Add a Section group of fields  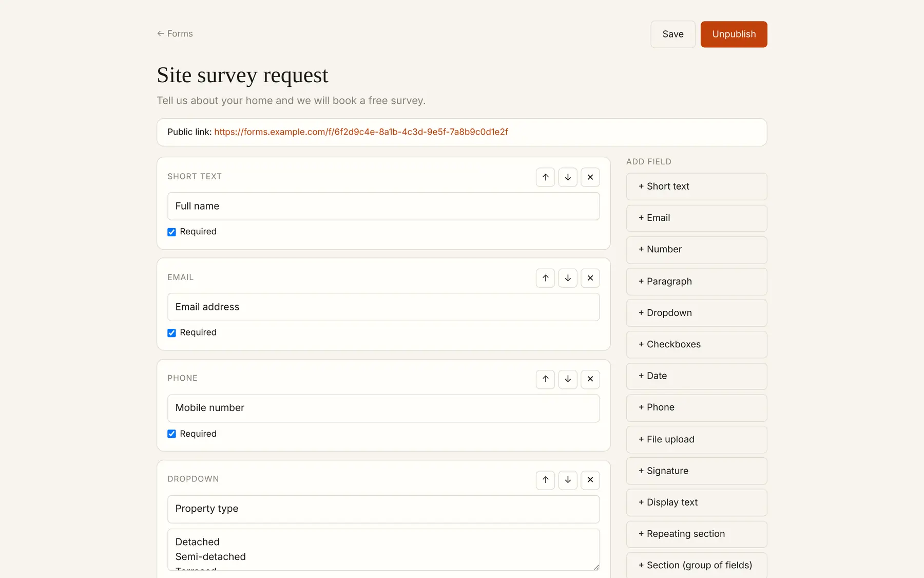click(697, 565)
